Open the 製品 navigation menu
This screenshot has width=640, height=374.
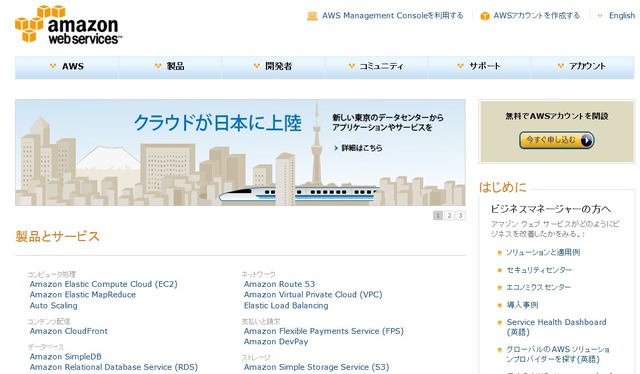(x=170, y=67)
